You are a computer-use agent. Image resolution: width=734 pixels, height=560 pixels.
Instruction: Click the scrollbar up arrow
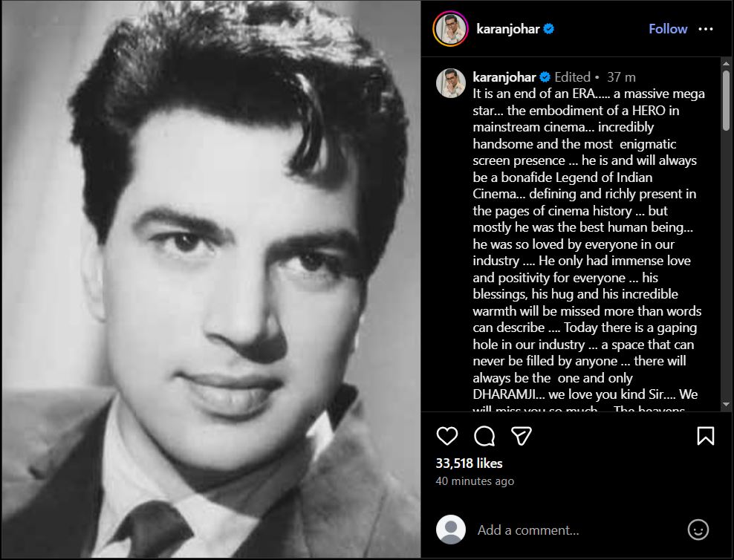click(726, 64)
